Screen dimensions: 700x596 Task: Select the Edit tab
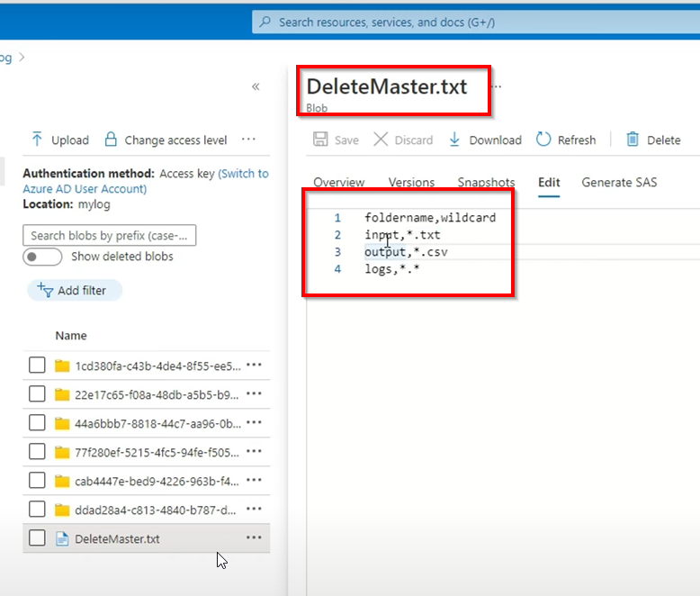[x=549, y=182]
